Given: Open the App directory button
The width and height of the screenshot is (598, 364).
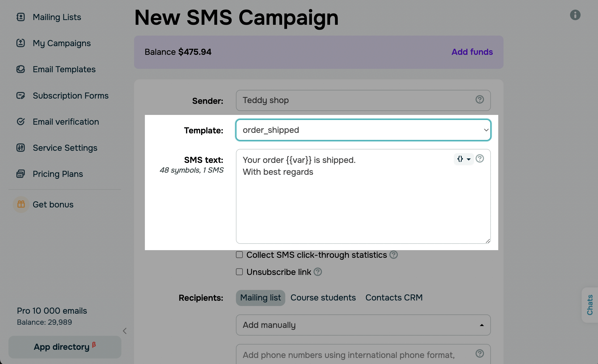Looking at the screenshot, I should (65, 347).
